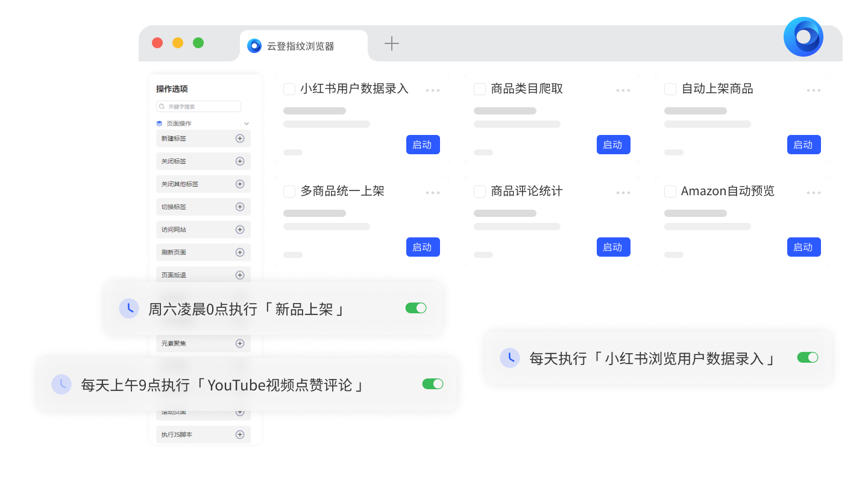Focus the 关键字搜索 search field
Screen dimensions: 868x482
pyautogui.click(x=198, y=107)
